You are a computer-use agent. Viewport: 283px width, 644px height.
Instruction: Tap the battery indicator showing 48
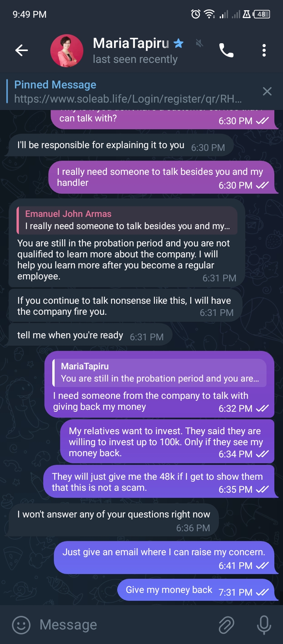tap(262, 15)
